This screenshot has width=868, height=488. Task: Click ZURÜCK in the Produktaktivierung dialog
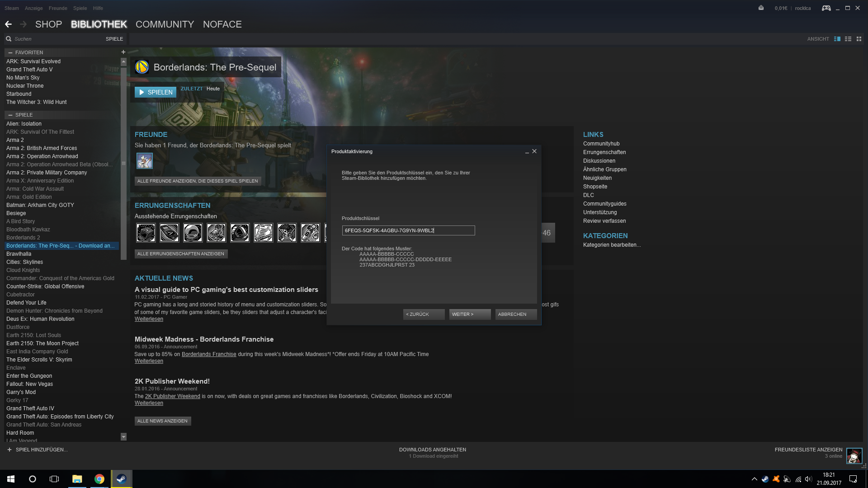[424, 314]
